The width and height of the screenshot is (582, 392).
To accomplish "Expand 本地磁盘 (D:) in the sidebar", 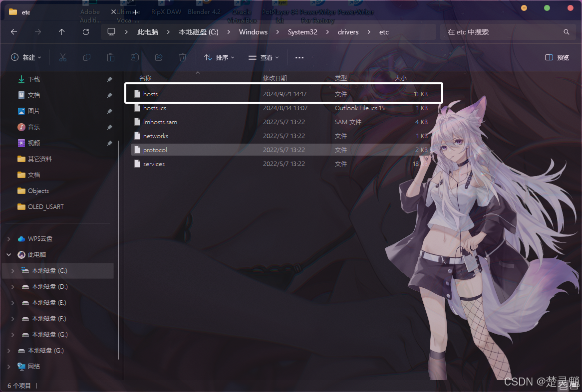I will pyautogui.click(x=13, y=287).
